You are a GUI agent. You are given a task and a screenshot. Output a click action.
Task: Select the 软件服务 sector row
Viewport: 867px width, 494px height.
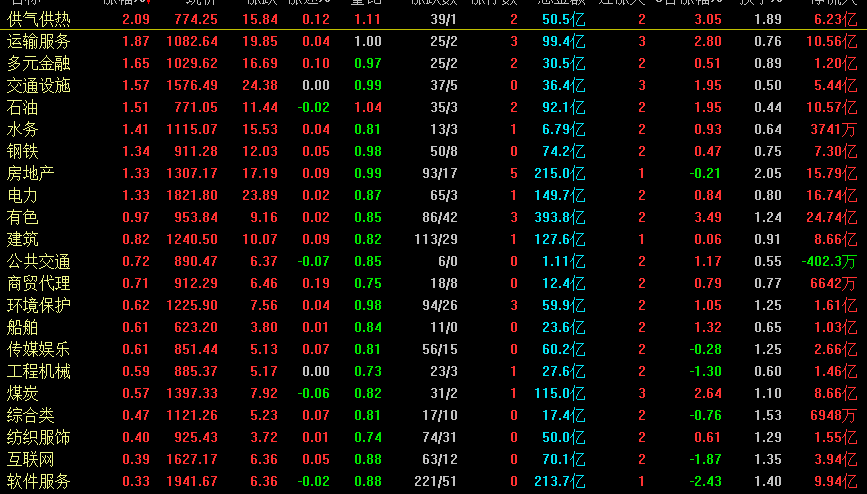pyautogui.click(x=434, y=482)
